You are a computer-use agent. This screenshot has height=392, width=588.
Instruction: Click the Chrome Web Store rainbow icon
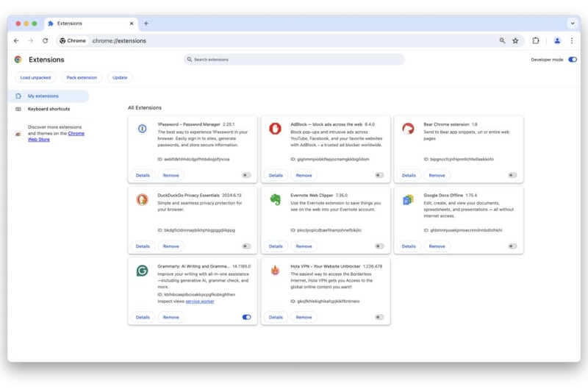pos(18,134)
